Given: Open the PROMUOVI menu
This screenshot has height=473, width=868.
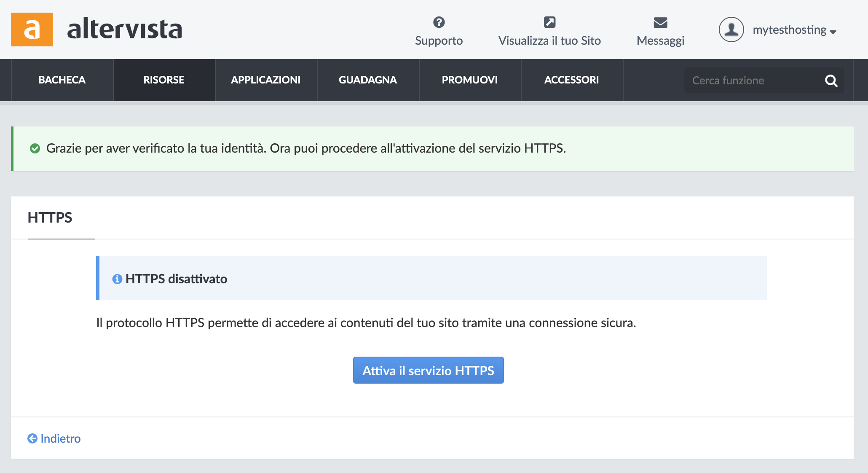Looking at the screenshot, I should (x=470, y=80).
